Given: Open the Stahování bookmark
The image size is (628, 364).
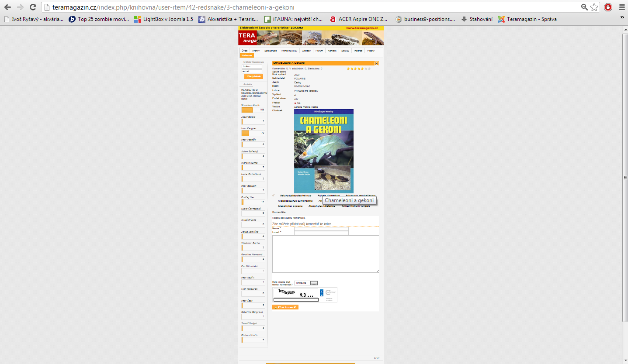Looking at the screenshot, I should point(477,19).
